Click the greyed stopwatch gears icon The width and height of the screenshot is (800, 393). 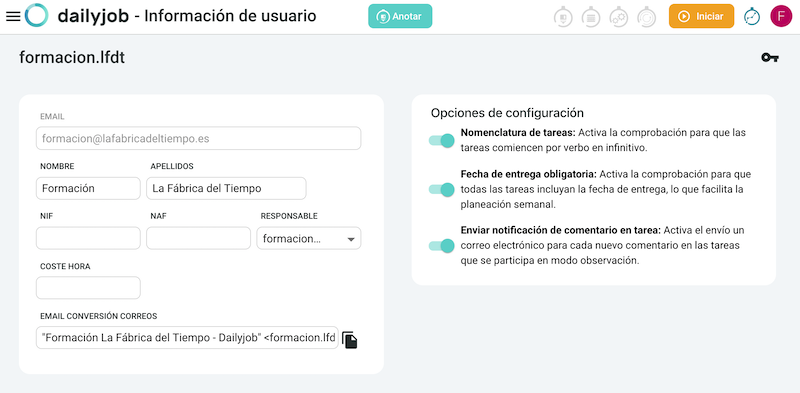(x=618, y=17)
